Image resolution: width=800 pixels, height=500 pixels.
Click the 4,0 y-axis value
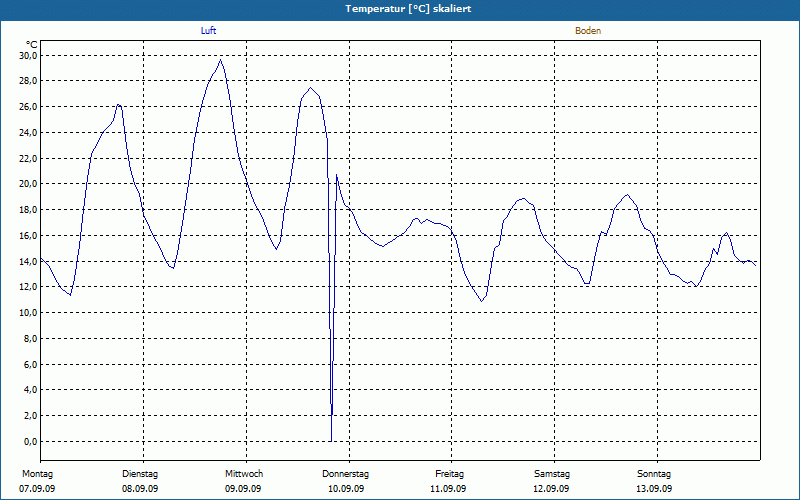point(32,390)
